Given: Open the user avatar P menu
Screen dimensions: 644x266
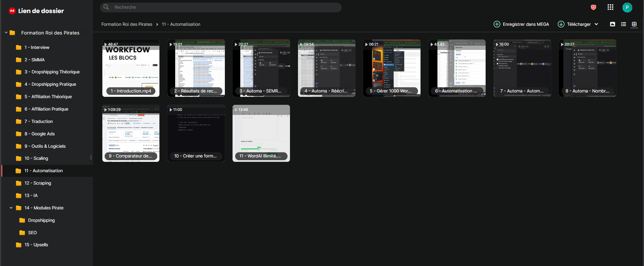Looking at the screenshot, I should pyautogui.click(x=627, y=7).
